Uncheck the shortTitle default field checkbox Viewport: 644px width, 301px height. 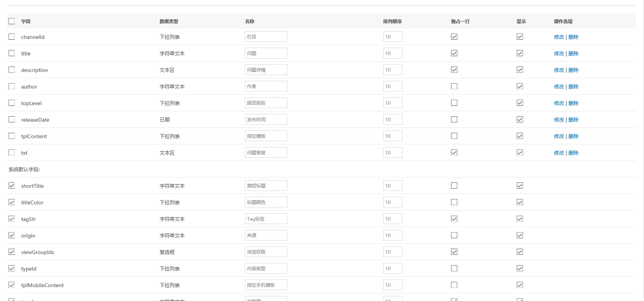[x=12, y=186]
